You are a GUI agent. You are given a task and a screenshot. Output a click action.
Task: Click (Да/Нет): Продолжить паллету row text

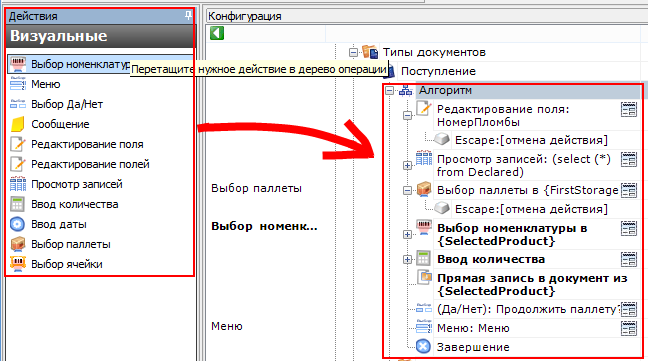(x=529, y=309)
